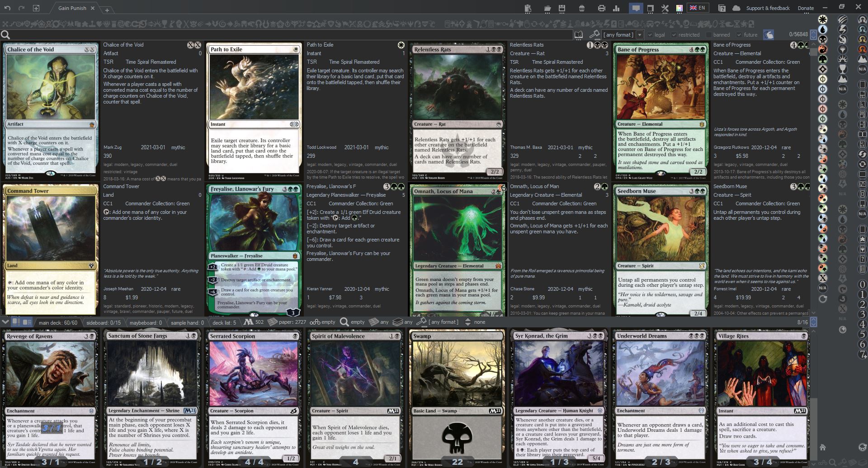Open the sort 'none' dropdown in deck bar
The image size is (868, 468).
point(475,322)
